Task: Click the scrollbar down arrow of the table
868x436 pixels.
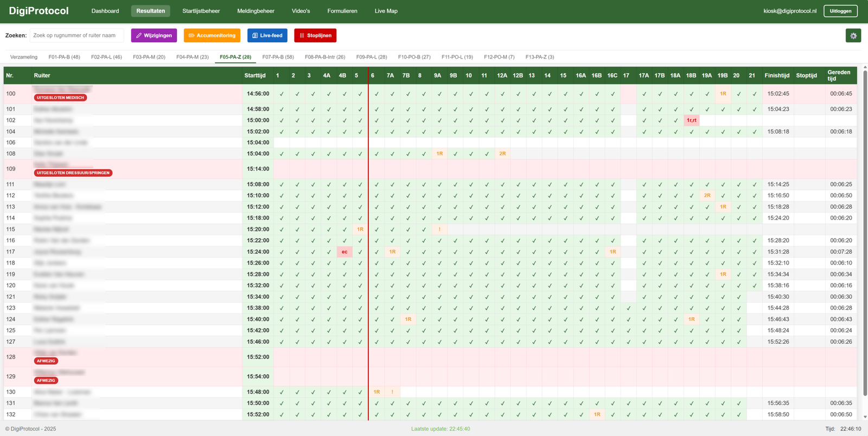Action: coord(865,417)
